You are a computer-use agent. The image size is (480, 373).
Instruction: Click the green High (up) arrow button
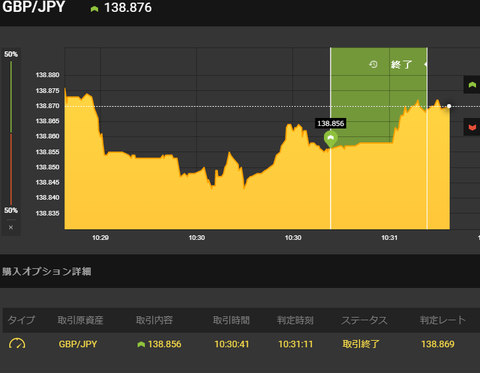coord(472,85)
